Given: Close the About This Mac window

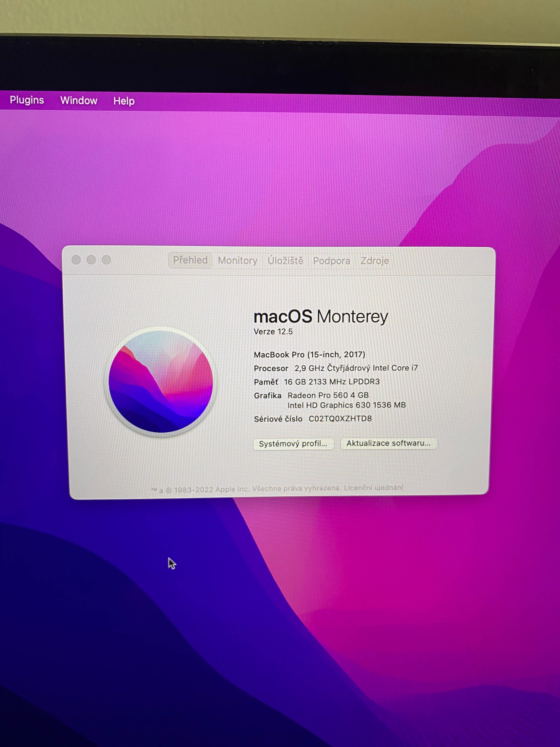Looking at the screenshot, I should 76,260.
